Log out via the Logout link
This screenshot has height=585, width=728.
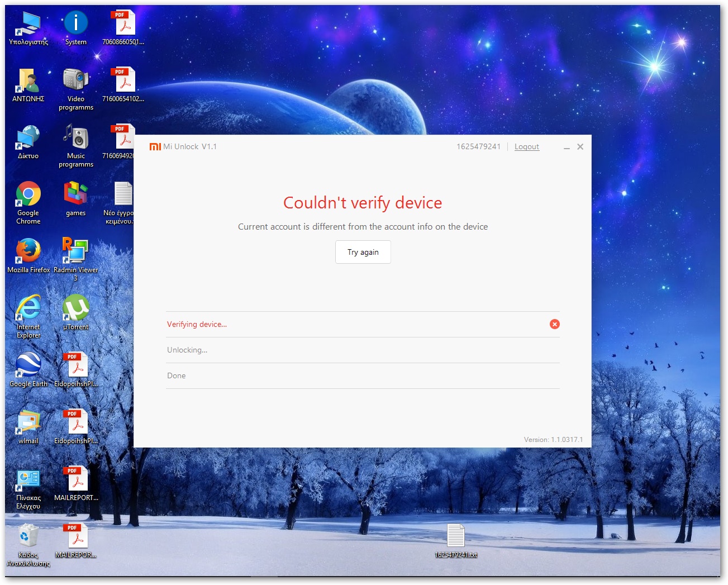pyautogui.click(x=527, y=146)
